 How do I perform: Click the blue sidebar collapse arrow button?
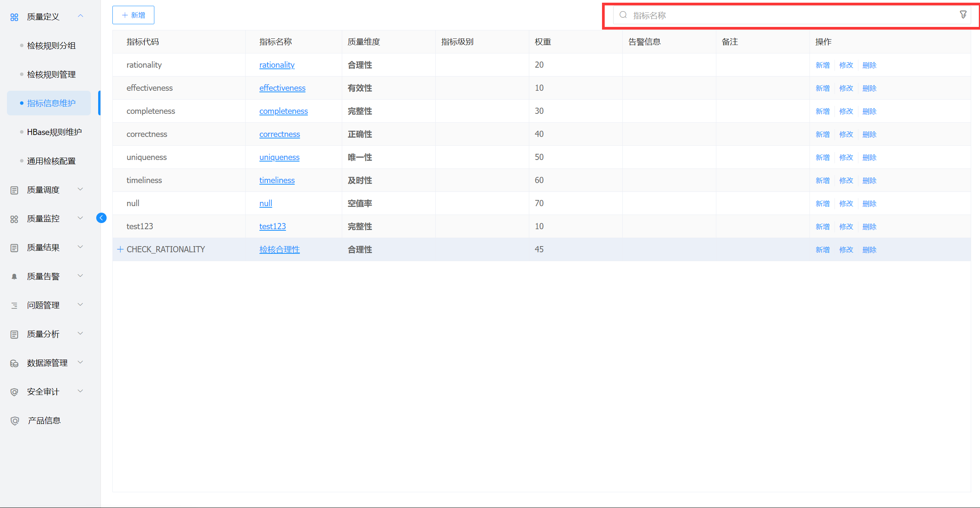pos(101,218)
